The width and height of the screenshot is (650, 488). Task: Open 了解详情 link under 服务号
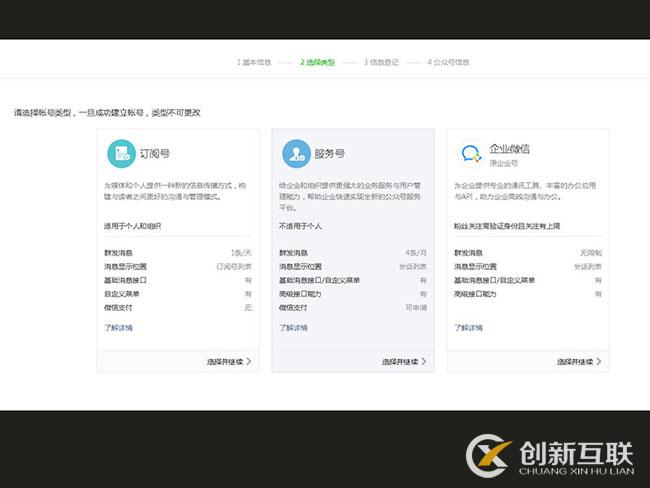pos(293,327)
